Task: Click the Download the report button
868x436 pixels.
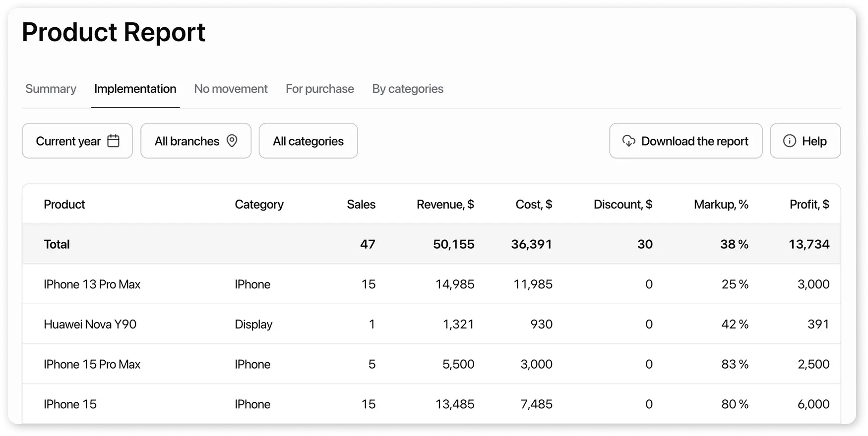Action: click(686, 141)
